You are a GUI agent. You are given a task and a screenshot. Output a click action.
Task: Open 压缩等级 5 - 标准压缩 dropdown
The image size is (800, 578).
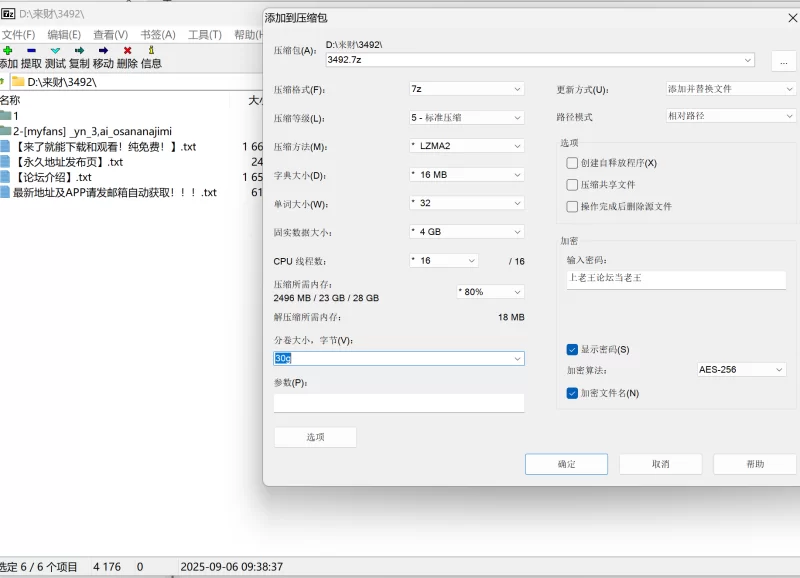pos(517,118)
